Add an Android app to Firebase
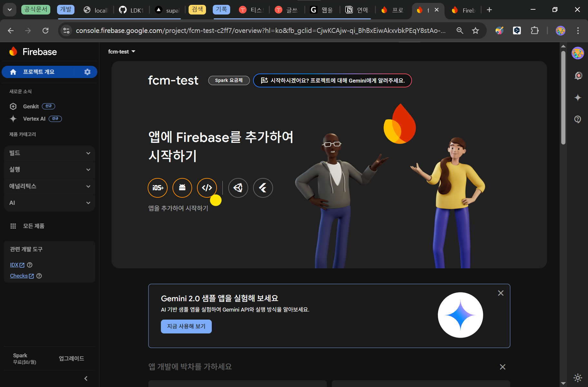The width and height of the screenshot is (588, 387). pos(182,188)
